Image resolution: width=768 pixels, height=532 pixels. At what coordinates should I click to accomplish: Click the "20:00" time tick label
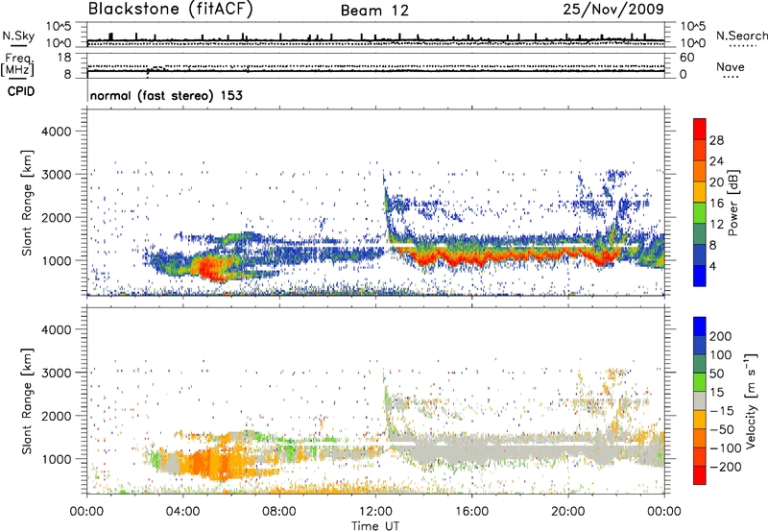(568, 511)
